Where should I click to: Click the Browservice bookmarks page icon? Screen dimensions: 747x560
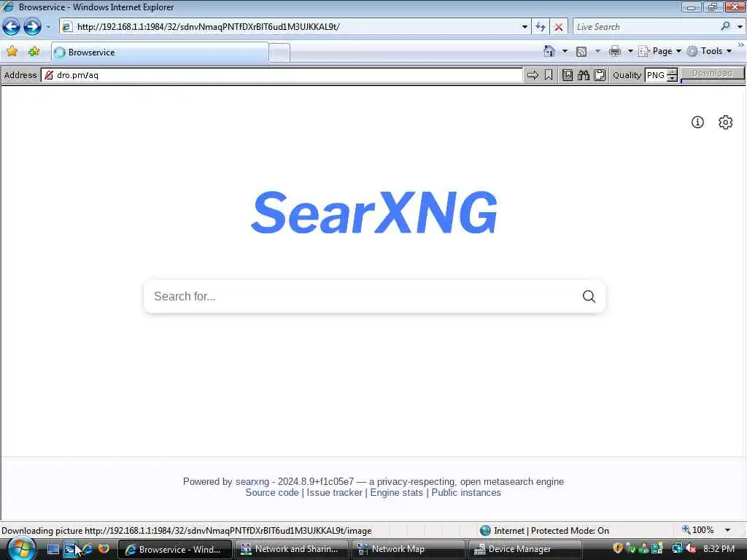tap(568, 75)
